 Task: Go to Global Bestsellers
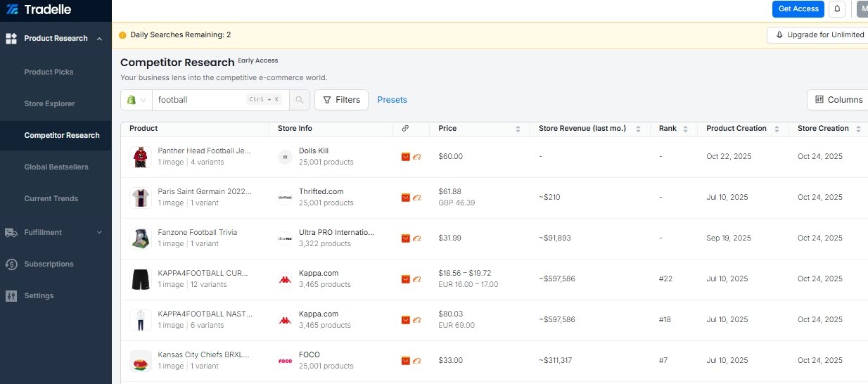click(x=55, y=167)
